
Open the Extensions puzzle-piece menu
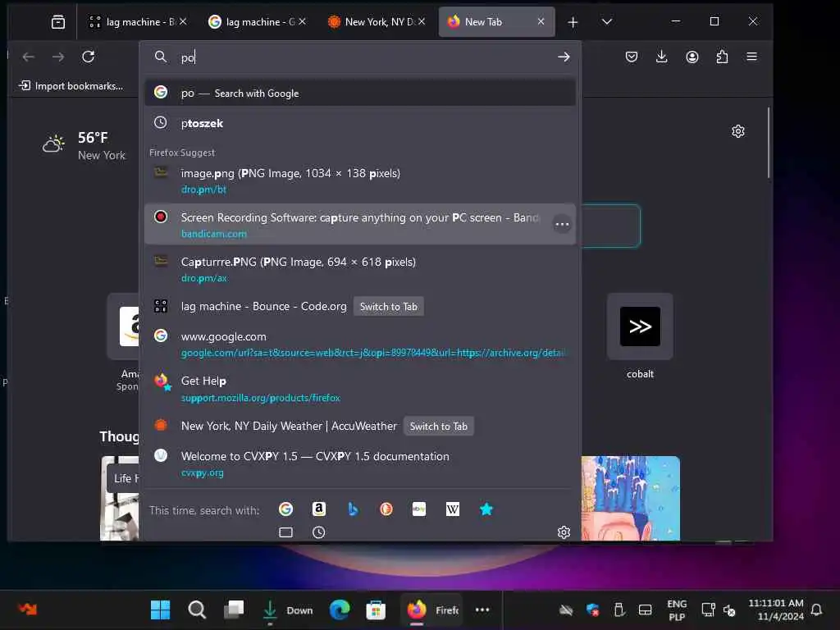(722, 57)
